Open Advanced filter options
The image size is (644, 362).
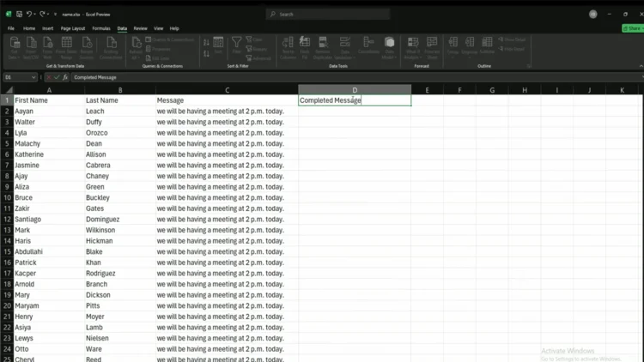pyautogui.click(x=258, y=58)
